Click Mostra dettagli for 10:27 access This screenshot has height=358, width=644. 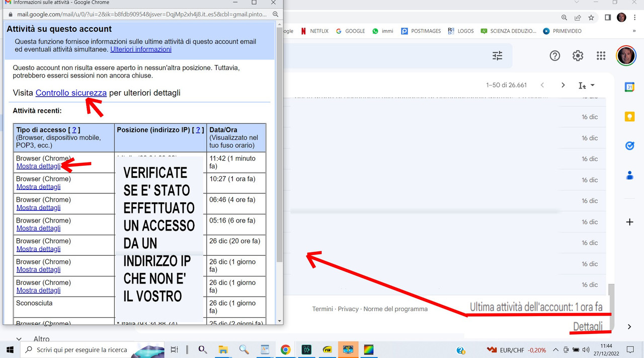[x=38, y=187]
